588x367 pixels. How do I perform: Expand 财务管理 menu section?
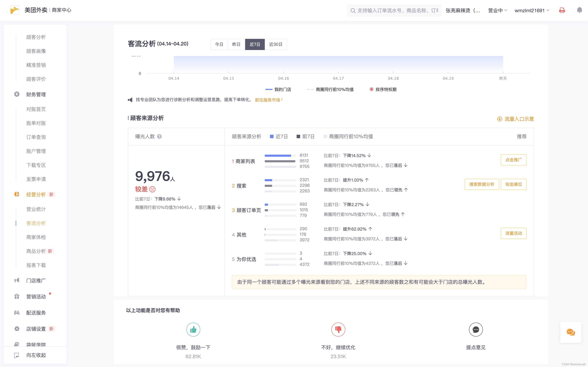(36, 94)
